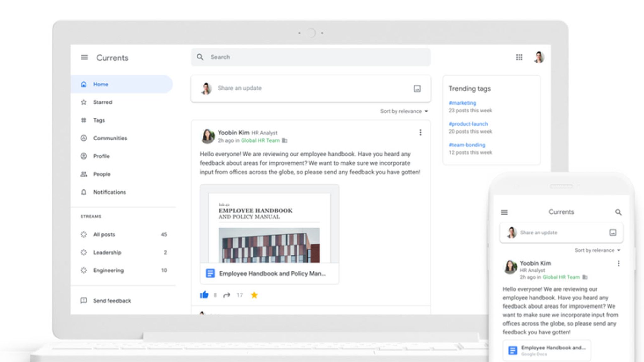
Task: View your Notifications
Action: (109, 192)
